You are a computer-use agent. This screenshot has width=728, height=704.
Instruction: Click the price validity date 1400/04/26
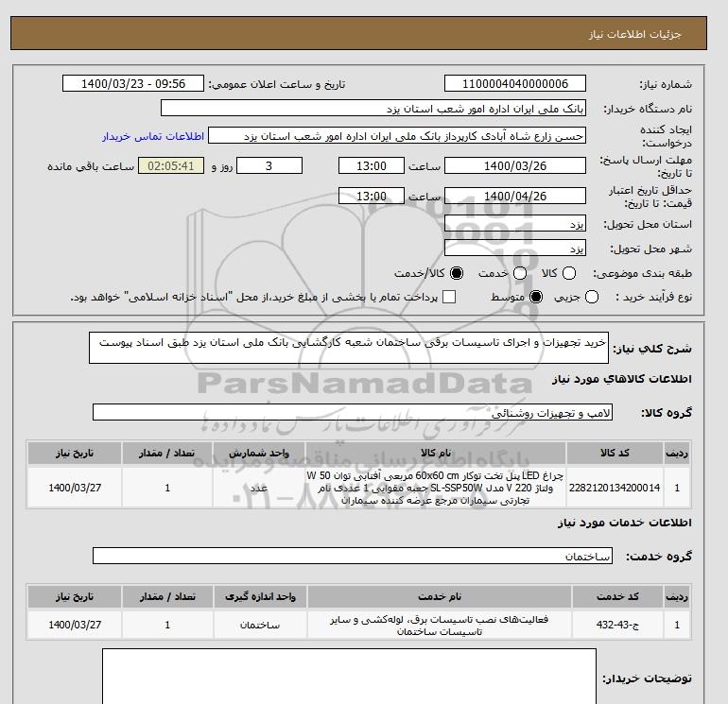tap(515, 196)
